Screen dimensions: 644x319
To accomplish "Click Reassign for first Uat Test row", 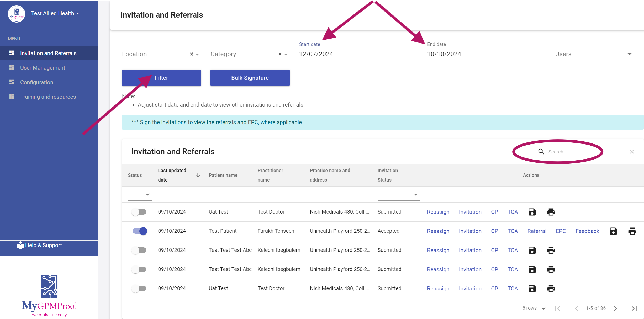I will [438, 212].
